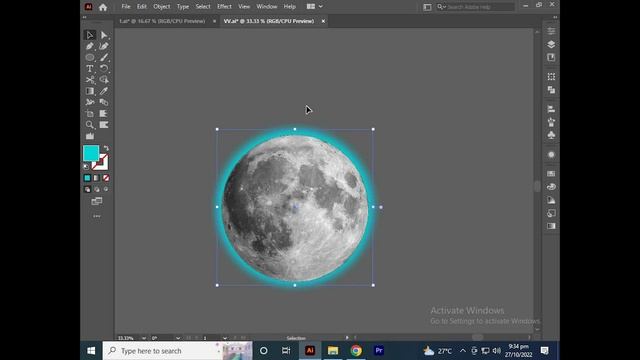640x360 pixels.
Task: Select the Symbol Sprayer tool
Action: pyautogui.click(x=90, y=102)
